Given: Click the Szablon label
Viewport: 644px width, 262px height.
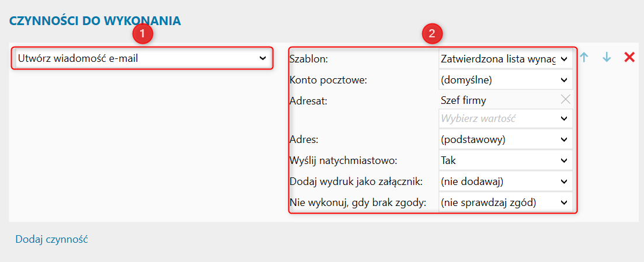Looking at the screenshot, I should [x=309, y=59].
